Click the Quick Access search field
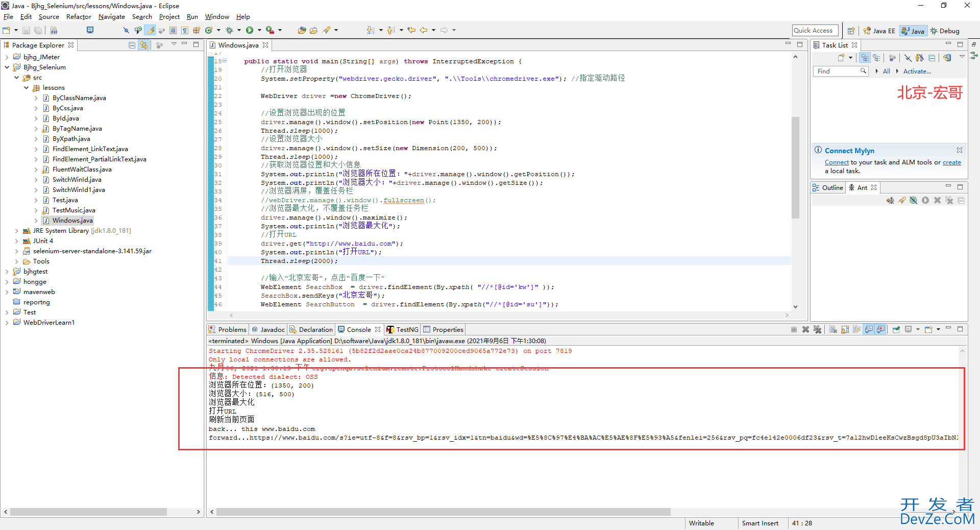This screenshot has width=980, height=530. pyautogui.click(x=815, y=31)
